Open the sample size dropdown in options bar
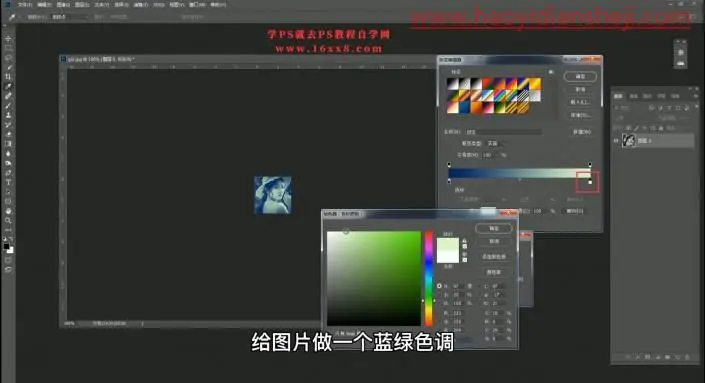Image resolution: width=705 pixels, height=383 pixels. coord(71,17)
